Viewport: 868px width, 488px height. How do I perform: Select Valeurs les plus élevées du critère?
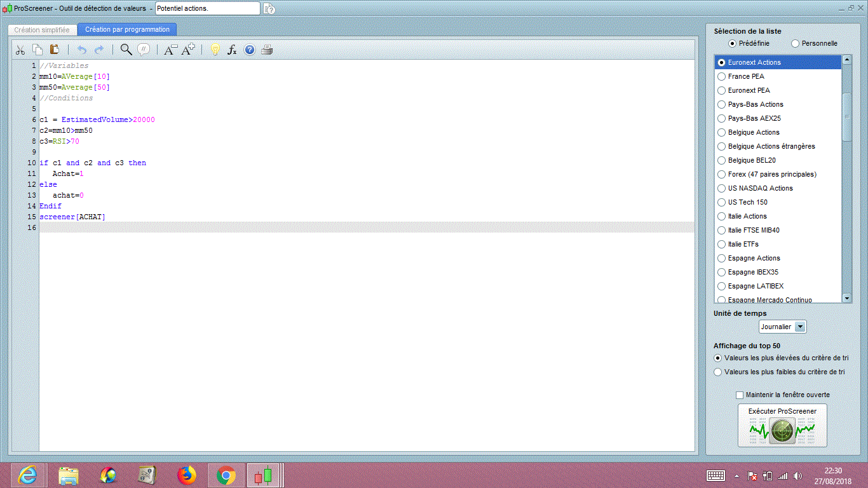tap(718, 358)
